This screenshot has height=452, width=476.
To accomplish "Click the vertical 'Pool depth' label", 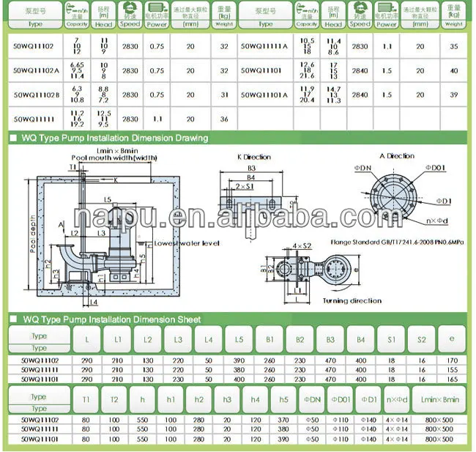I will pos(33,234).
